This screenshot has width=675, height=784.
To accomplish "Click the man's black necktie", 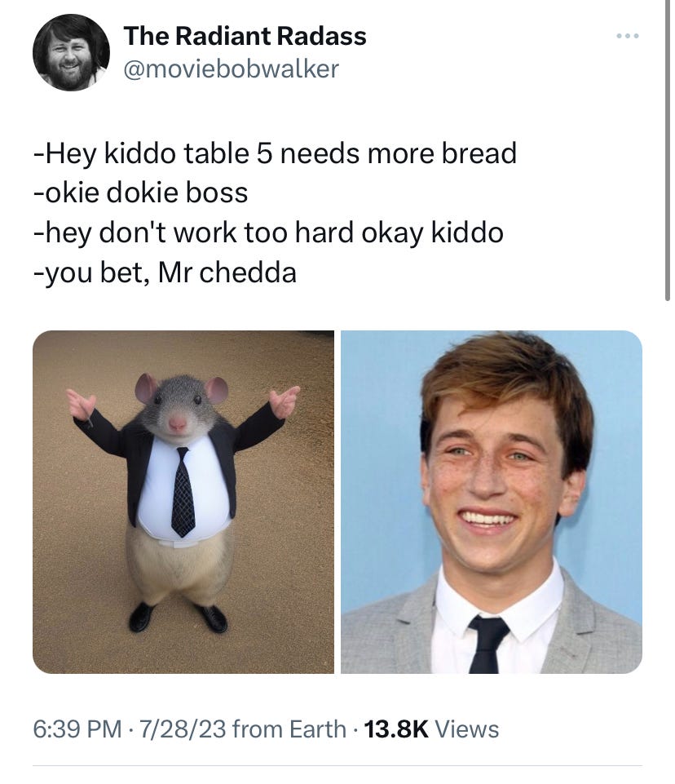I will click(487, 644).
